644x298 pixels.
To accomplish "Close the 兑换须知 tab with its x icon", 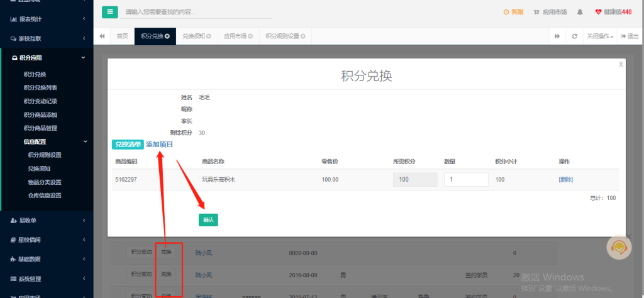I will click(x=209, y=36).
